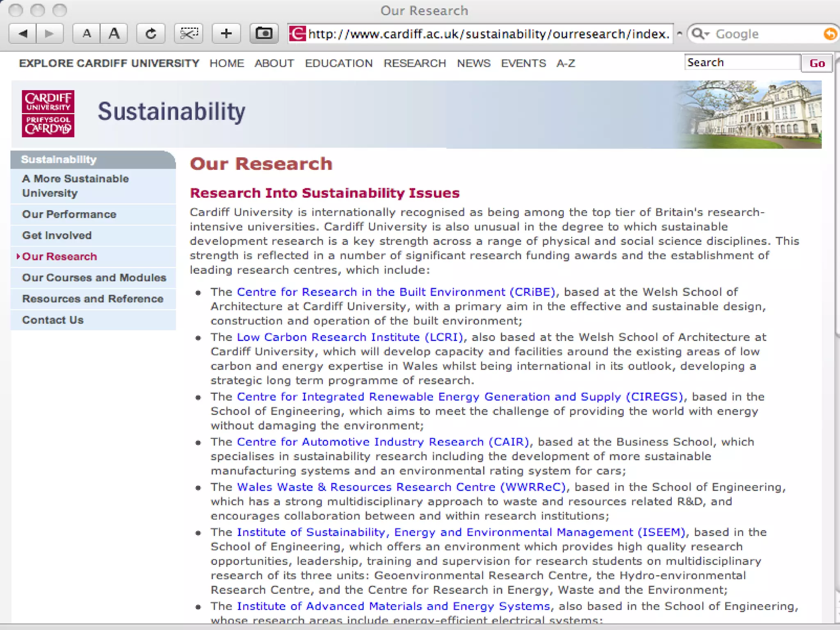
Task: Add bookmark with the plus button
Action: pyautogui.click(x=226, y=34)
